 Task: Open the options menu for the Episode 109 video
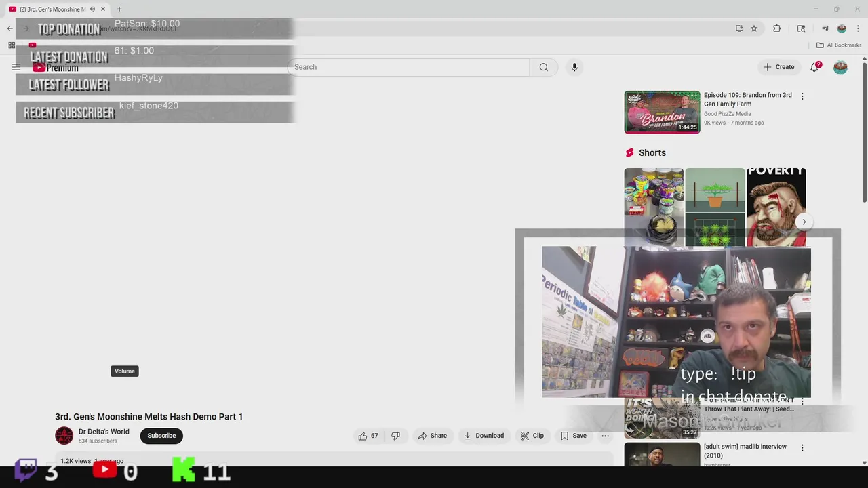[x=802, y=96]
